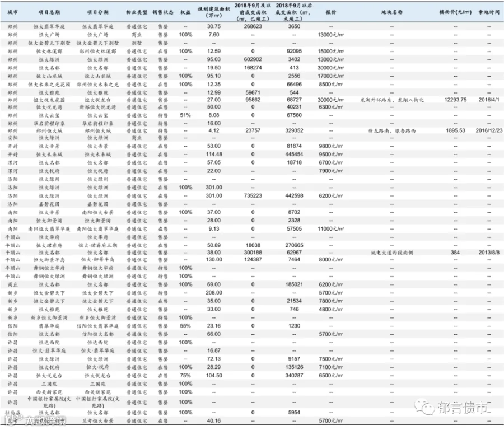This screenshot has width=504, height=430.
Task: Click the price cell 7900元/㎡
Action: 331,171
